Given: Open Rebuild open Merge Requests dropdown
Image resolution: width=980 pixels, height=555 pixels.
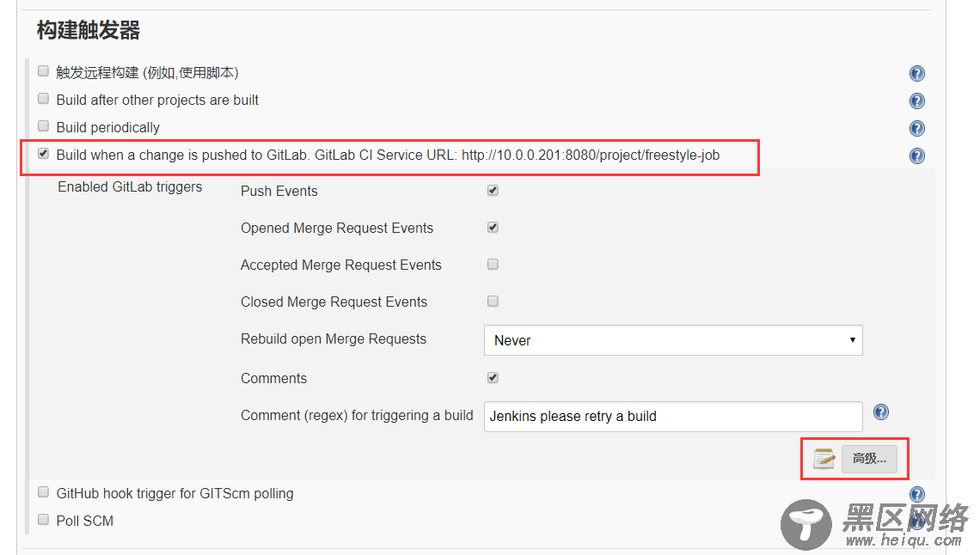Looking at the screenshot, I should point(673,340).
